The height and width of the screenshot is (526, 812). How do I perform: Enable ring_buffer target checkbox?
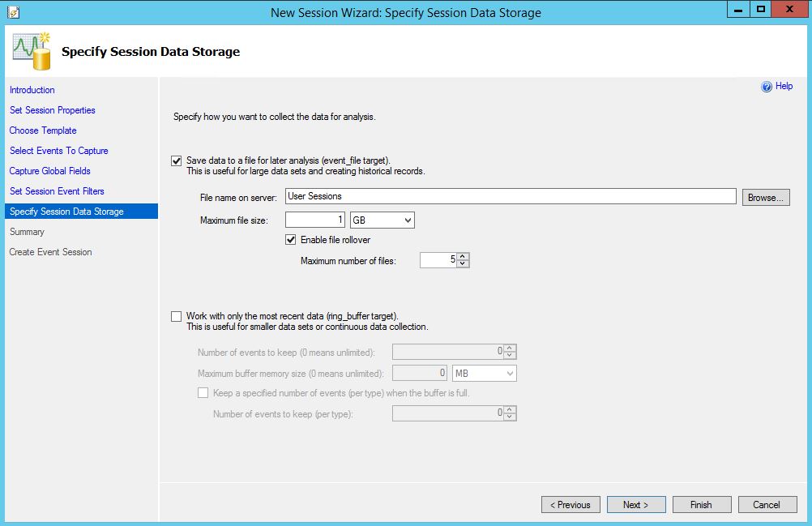point(176,316)
